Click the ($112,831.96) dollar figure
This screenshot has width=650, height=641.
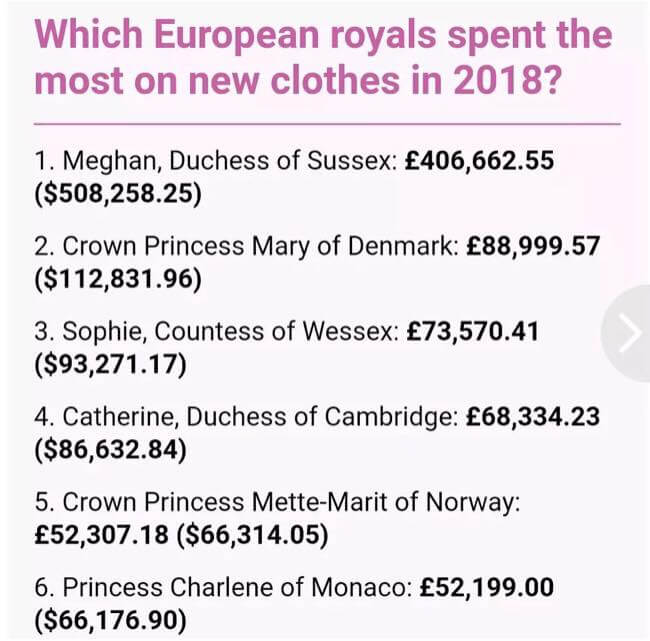coord(118,279)
